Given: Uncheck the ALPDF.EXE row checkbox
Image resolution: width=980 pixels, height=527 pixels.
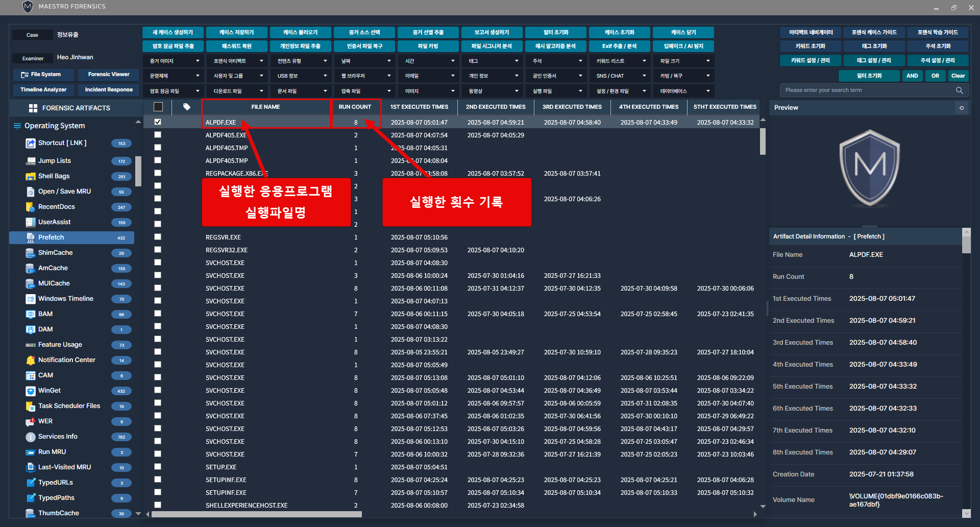Looking at the screenshot, I should point(158,122).
